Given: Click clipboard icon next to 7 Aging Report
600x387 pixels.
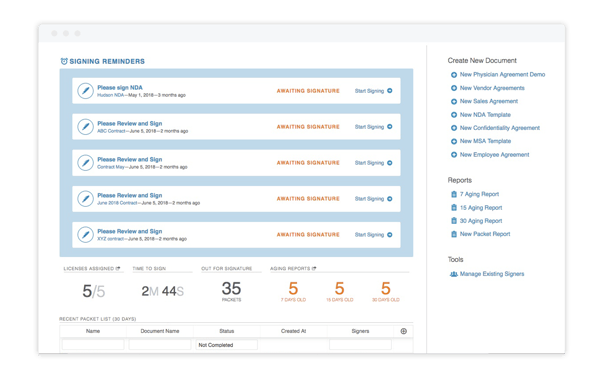Looking at the screenshot, I should [454, 194].
